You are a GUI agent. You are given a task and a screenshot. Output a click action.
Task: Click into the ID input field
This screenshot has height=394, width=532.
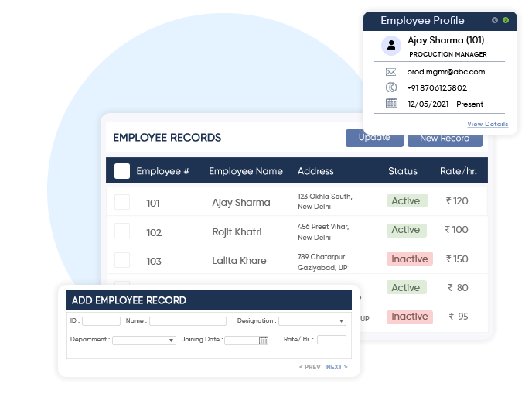coord(101,321)
